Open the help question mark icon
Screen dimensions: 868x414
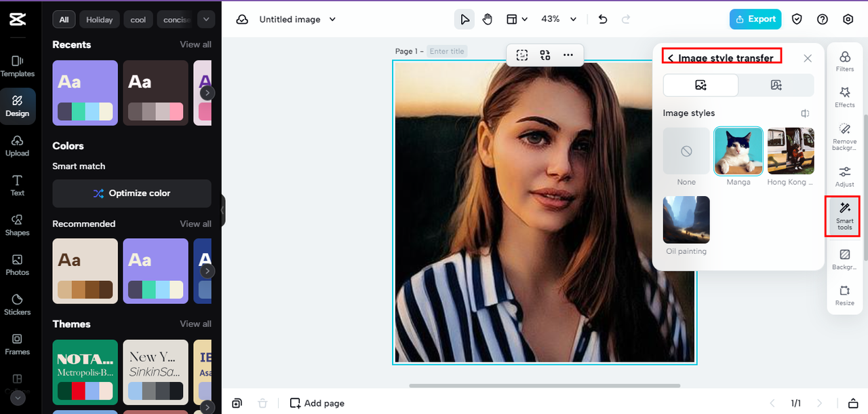click(x=823, y=20)
